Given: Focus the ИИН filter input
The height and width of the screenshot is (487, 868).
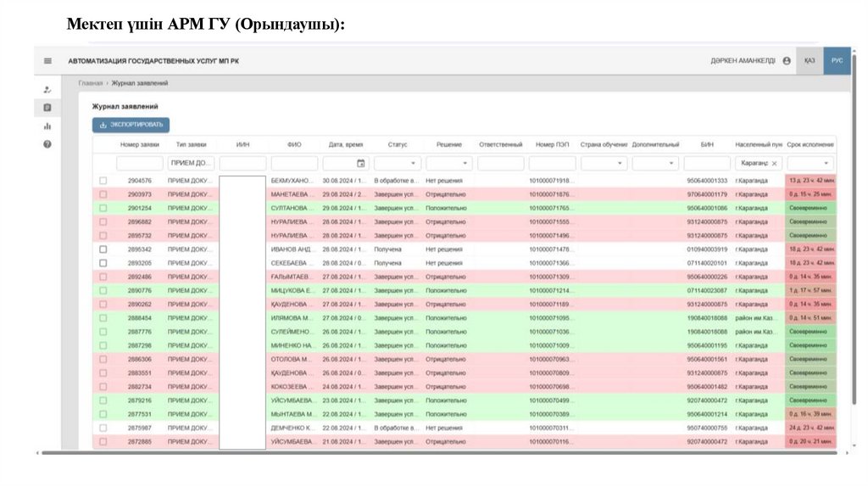Looking at the screenshot, I should click(242, 163).
